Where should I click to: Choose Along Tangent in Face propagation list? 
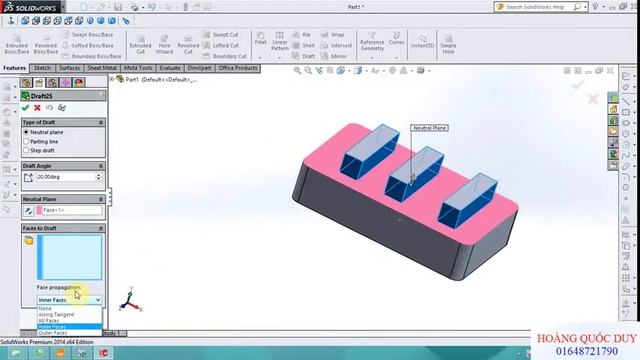coord(69,315)
